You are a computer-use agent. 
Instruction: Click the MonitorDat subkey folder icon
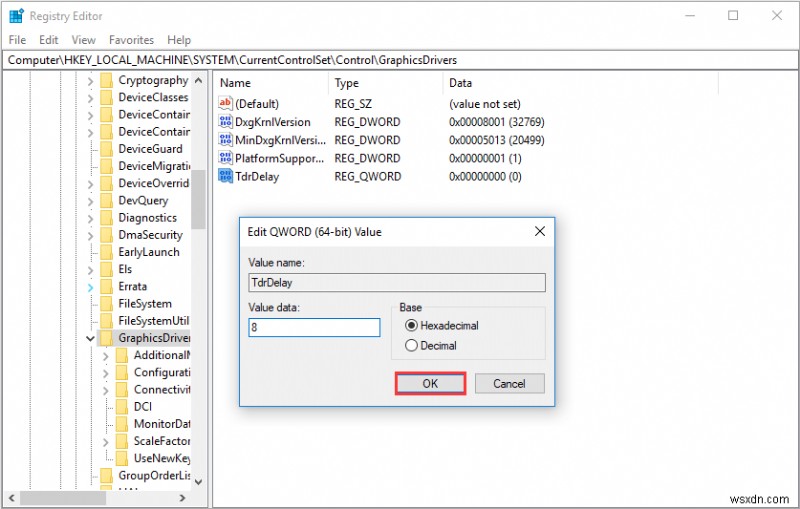[121, 424]
